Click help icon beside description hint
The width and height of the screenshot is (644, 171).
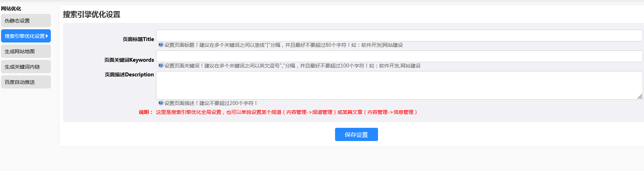click(161, 103)
